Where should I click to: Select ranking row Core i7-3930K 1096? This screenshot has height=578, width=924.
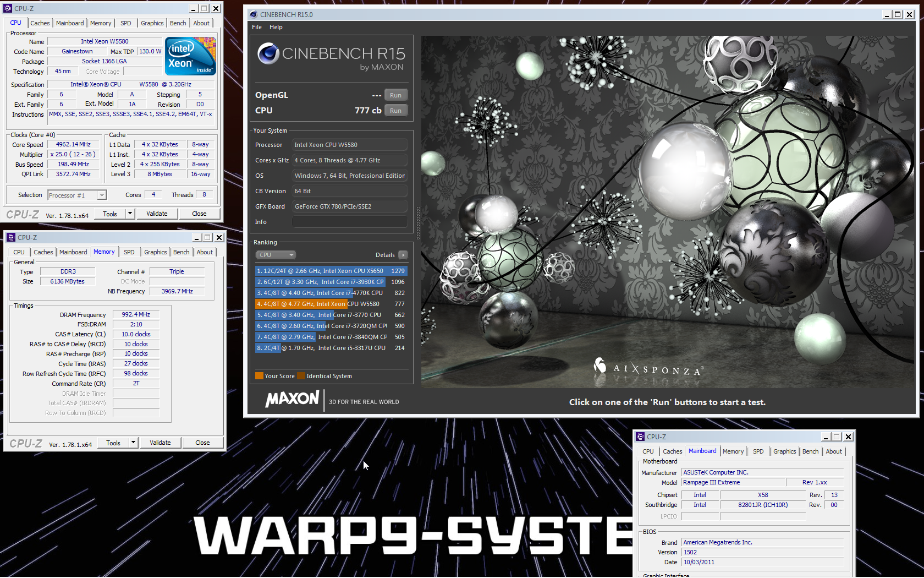coord(331,282)
